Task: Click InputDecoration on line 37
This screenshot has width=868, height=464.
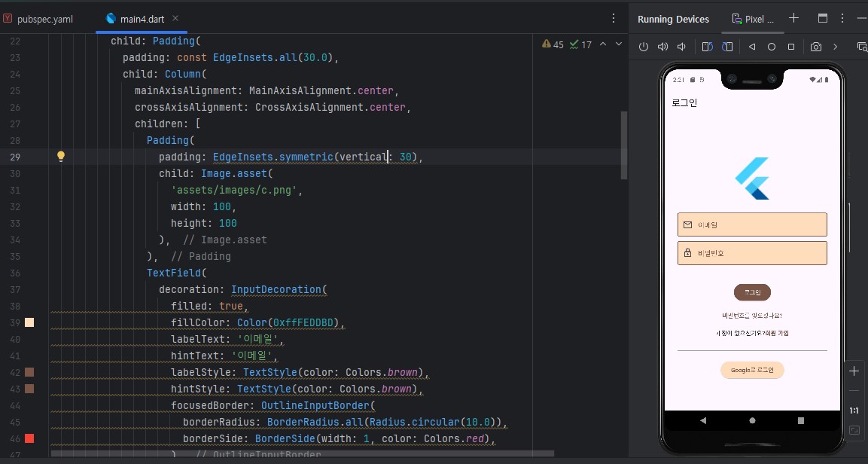Action: coord(276,289)
